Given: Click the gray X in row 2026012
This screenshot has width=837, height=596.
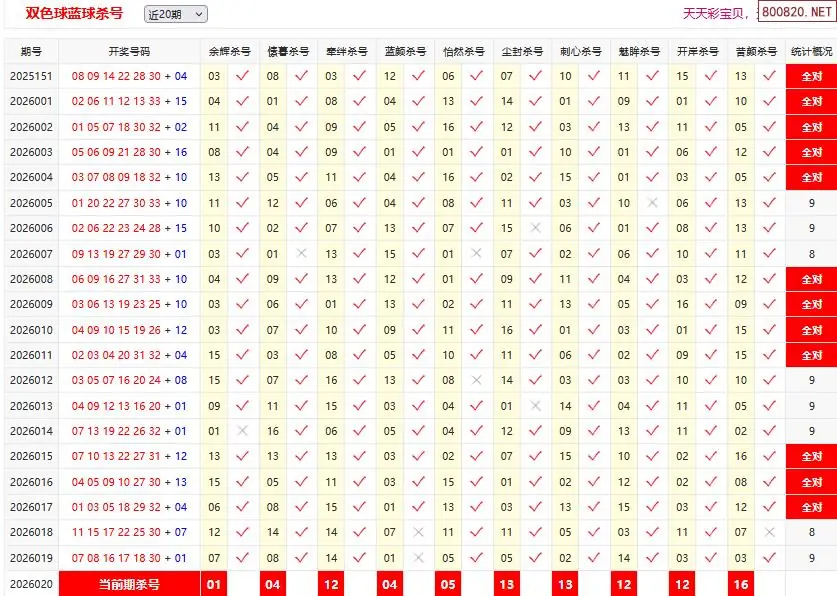Looking at the screenshot, I should click(477, 380).
